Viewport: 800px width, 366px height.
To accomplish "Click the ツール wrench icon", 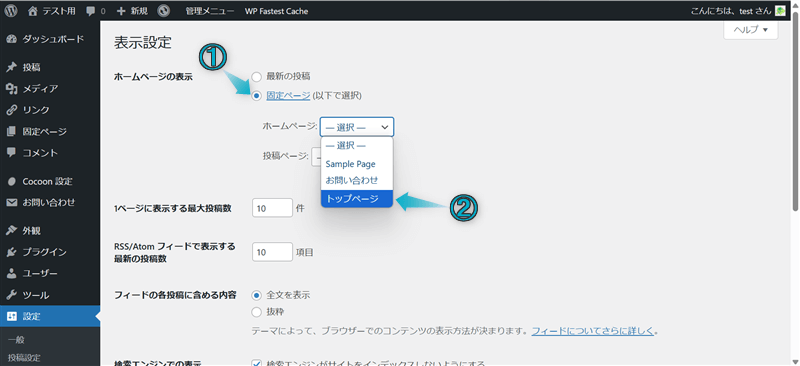I will (12, 295).
